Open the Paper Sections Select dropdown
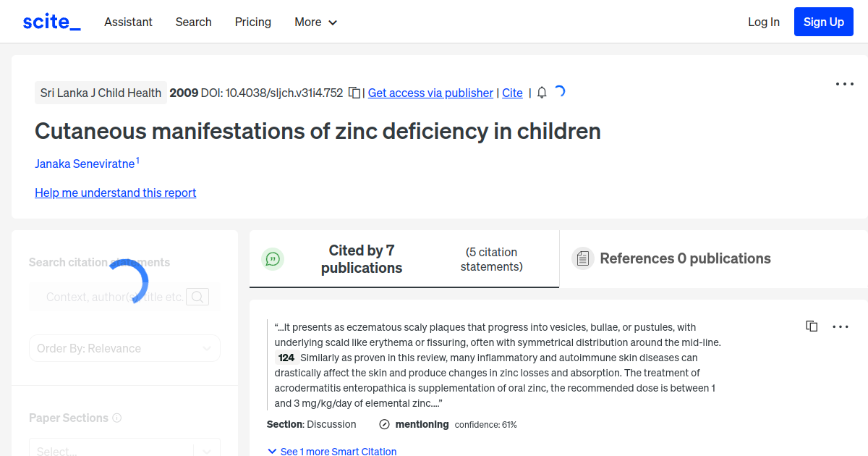 [x=124, y=449]
